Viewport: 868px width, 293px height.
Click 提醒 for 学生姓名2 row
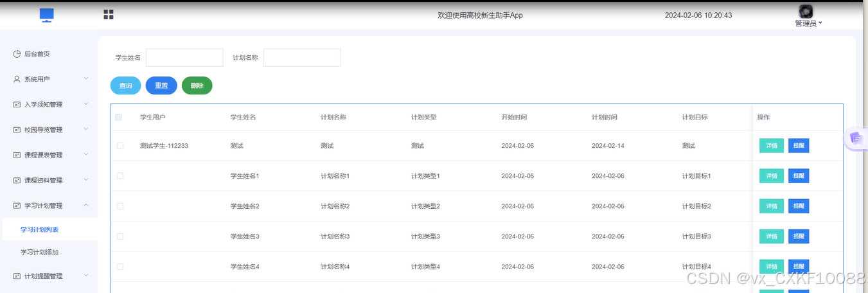tap(799, 206)
